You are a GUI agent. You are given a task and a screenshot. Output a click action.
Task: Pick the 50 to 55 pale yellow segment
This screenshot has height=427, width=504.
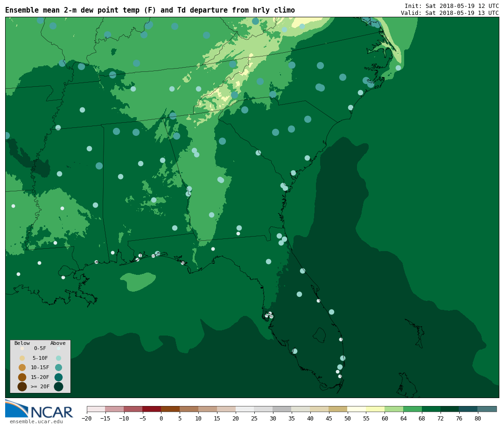coord(357,409)
